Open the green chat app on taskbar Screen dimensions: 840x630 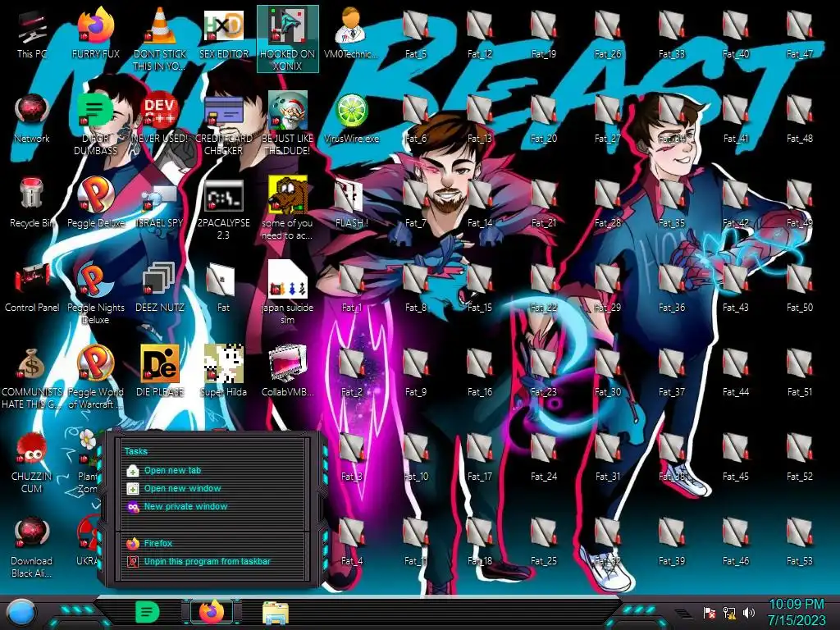(147, 613)
